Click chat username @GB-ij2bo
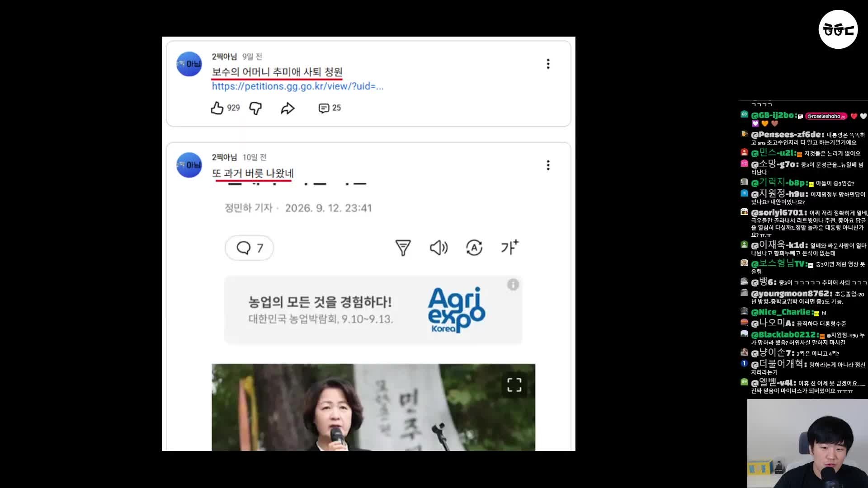 (x=774, y=115)
